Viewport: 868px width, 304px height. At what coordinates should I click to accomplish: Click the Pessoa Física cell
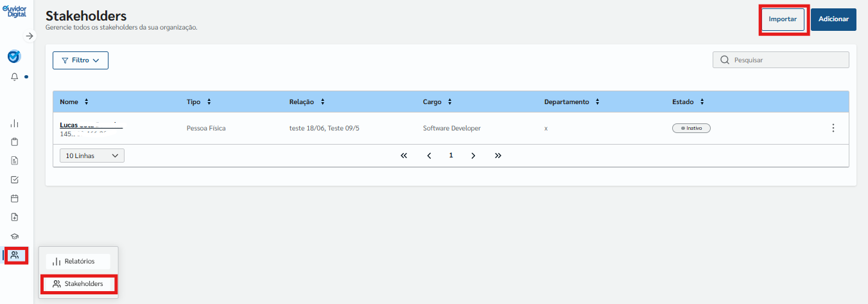click(206, 128)
